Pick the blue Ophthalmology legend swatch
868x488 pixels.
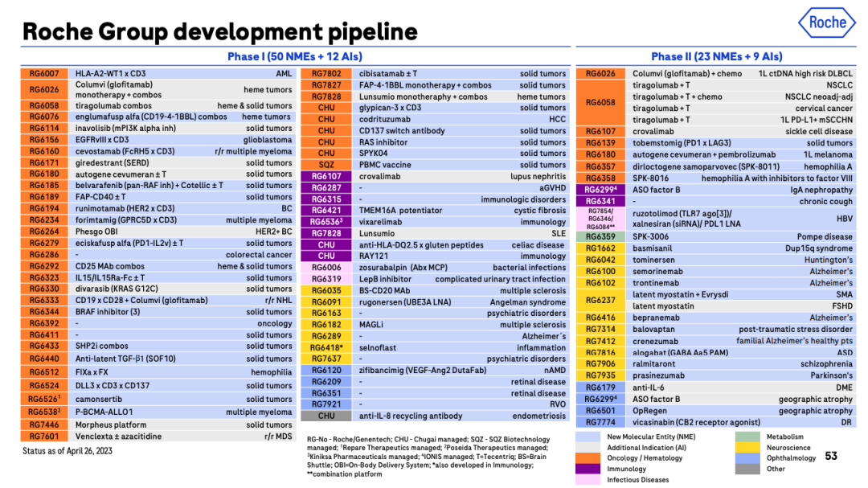point(747,458)
